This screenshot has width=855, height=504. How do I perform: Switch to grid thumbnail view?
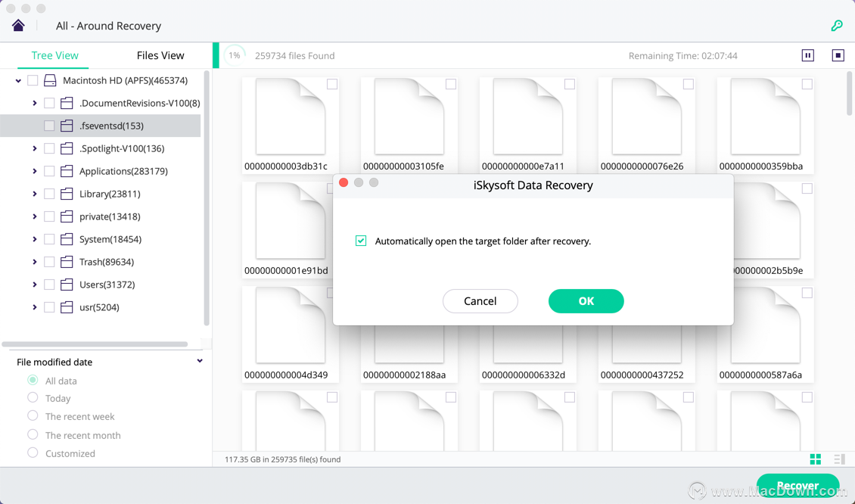point(816,459)
